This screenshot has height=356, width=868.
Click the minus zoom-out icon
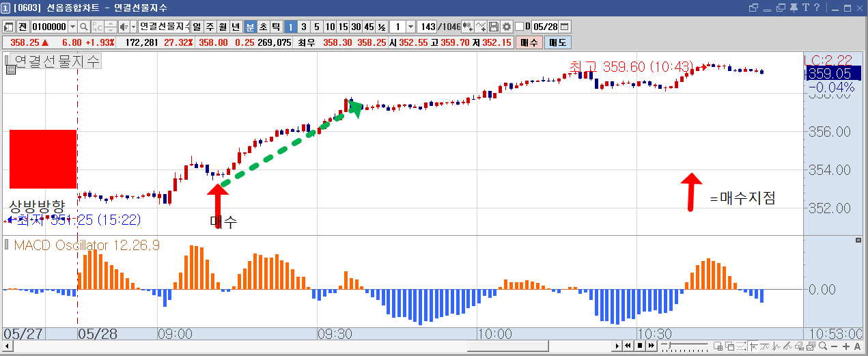pyautogui.click(x=834, y=346)
